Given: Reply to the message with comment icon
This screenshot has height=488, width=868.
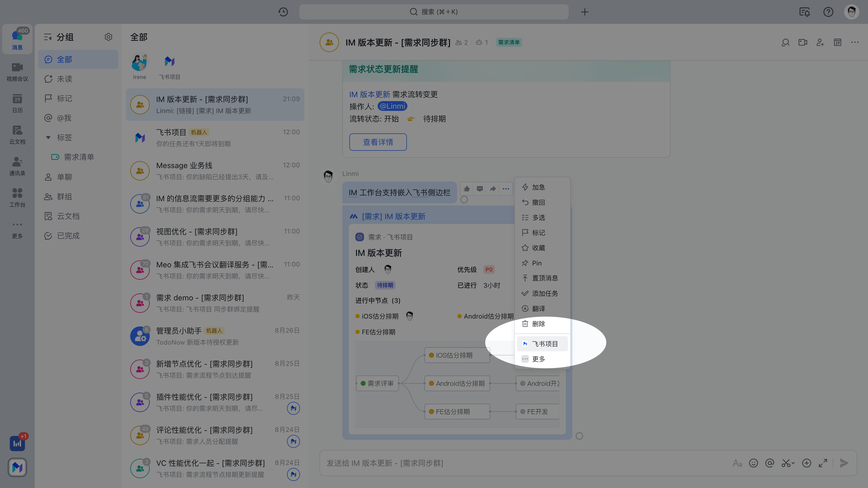Looking at the screenshot, I should [x=480, y=189].
